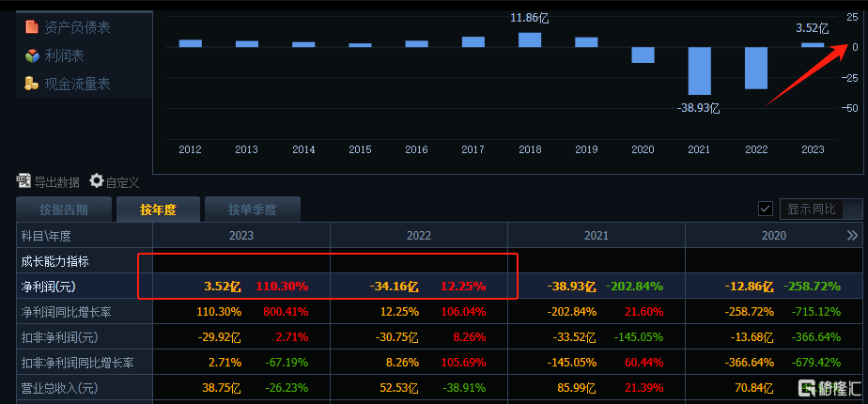Image resolution: width=868 pixels, height=404 pixels.
Task: Switch to the 按单季度 tab
Action: 251,210
